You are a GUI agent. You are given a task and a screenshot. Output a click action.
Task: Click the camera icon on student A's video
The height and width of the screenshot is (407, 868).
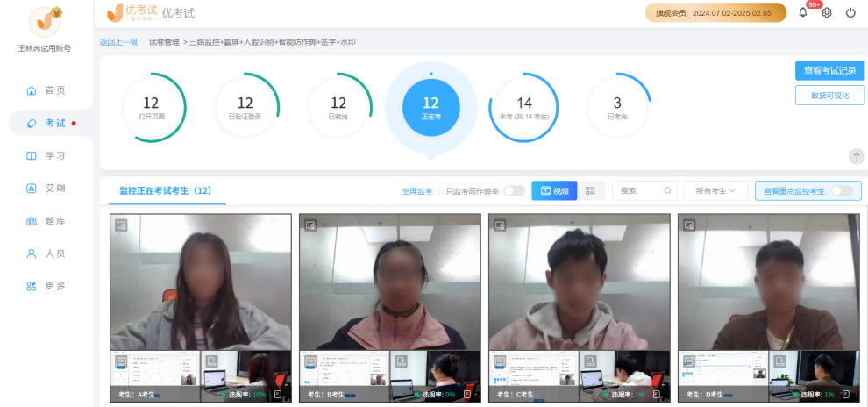pyautogui.click(x=121, y=225)
